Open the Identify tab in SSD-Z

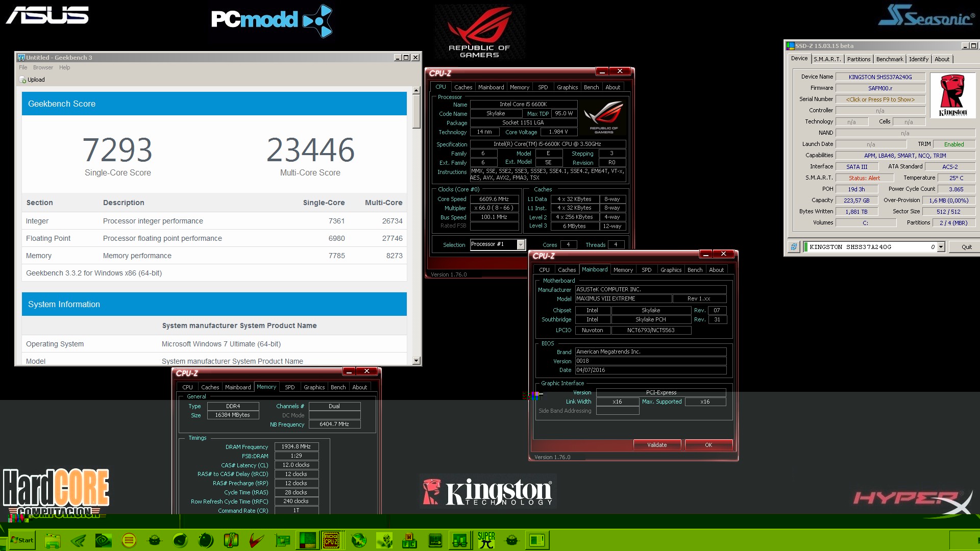919,59
